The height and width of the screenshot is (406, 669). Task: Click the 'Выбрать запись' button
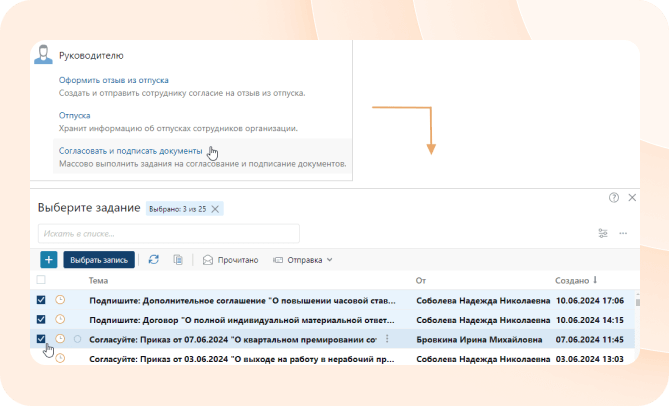click(99, 260)
